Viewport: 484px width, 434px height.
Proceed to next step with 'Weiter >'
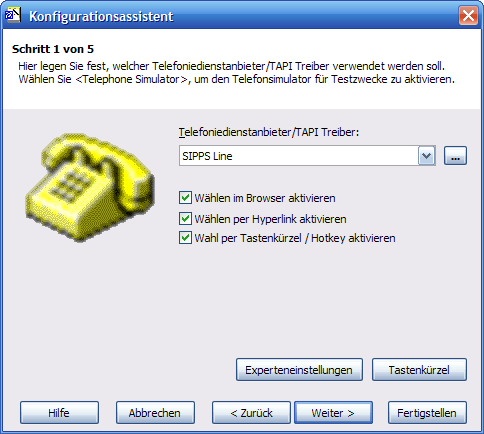pyautogui.click(x=333, y=413)
